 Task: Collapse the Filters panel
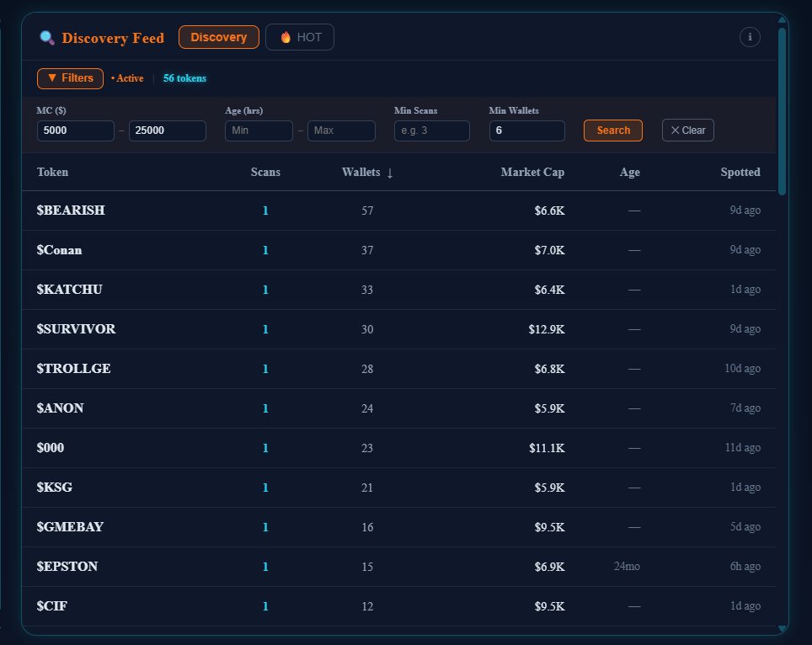[x=71, y=78]
